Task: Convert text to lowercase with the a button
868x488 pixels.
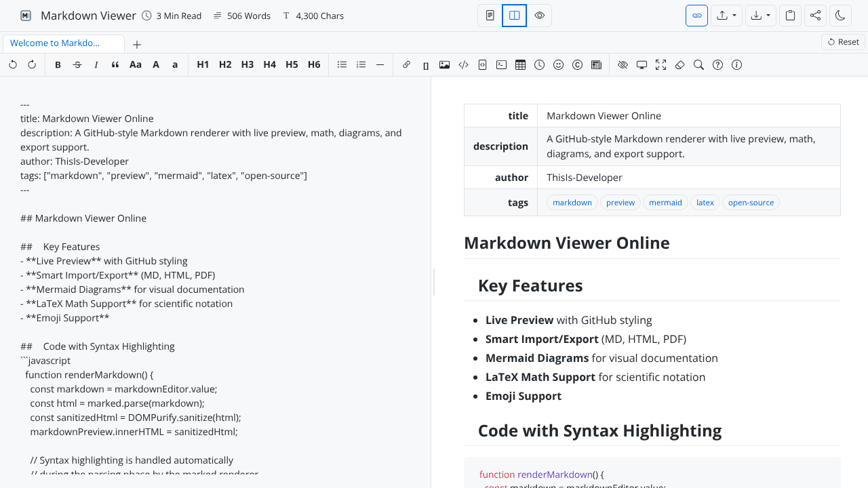Action: pos(175,65)
